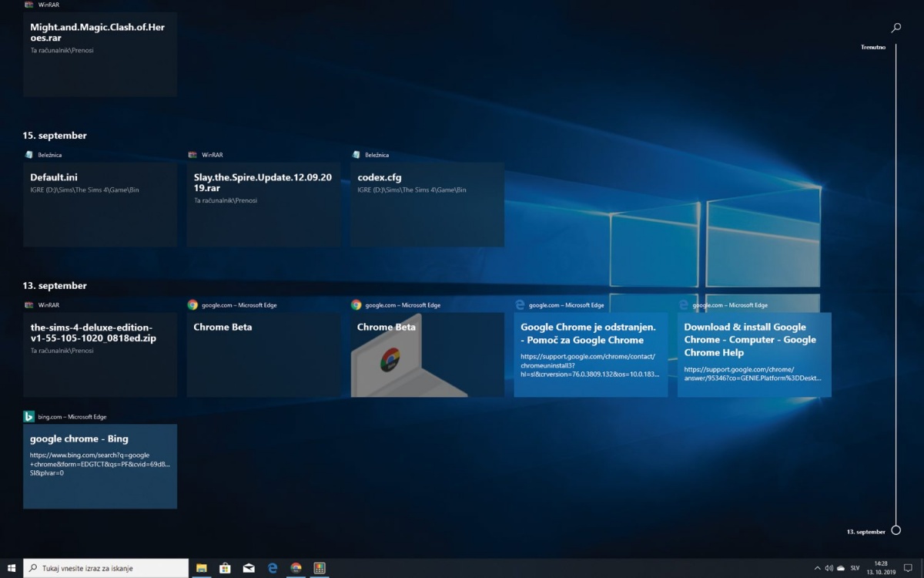Open the colorful grid app on the taskbar
This screenshot has width=924, height=578.
319,568
